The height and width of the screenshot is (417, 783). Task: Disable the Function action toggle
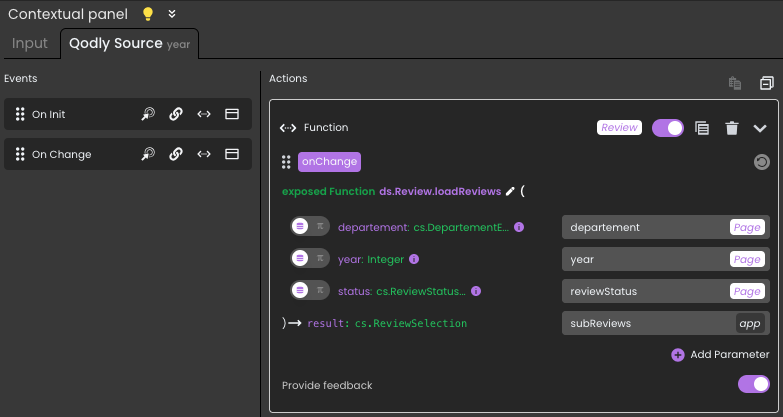click(667, 128)
